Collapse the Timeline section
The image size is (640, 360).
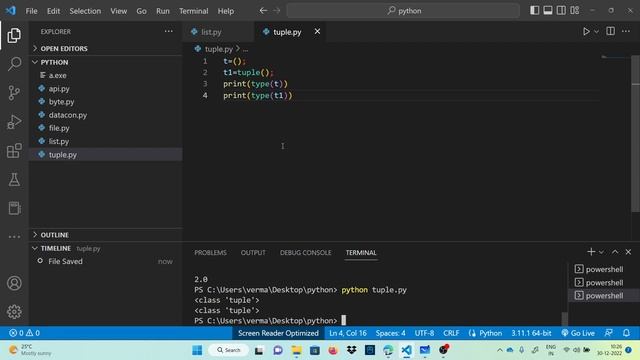tap(105, 248)
